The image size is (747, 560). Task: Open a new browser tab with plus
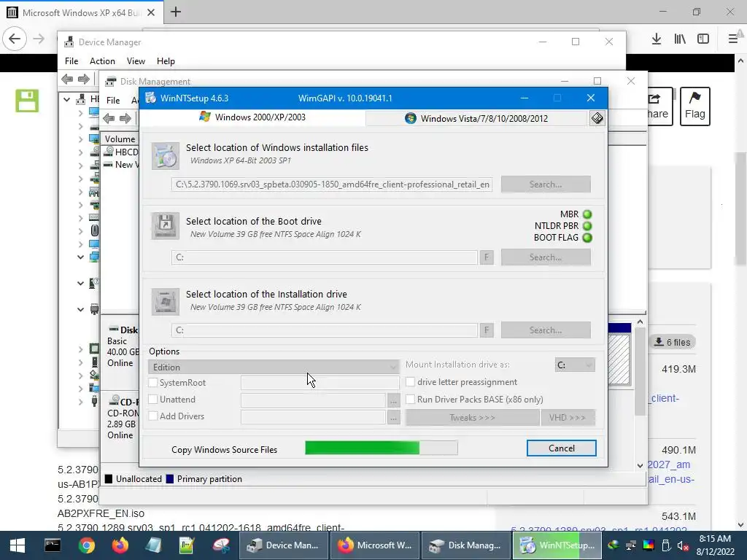tap(176, 12)
